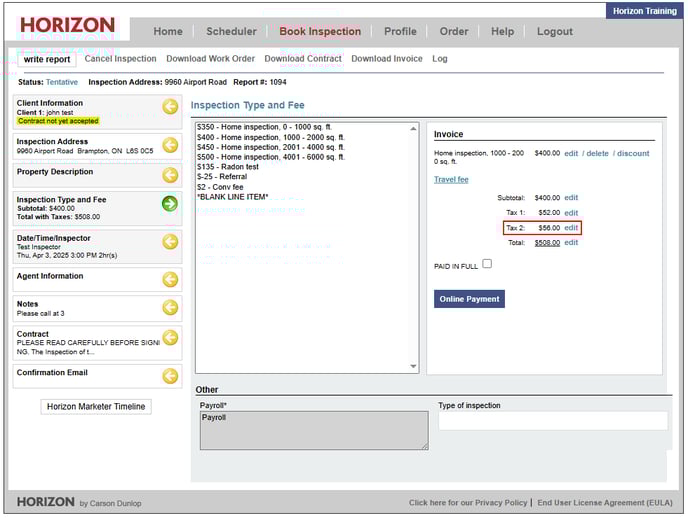
Task: Click the yellow arrow beside Notes
Action: click(170, 307)
